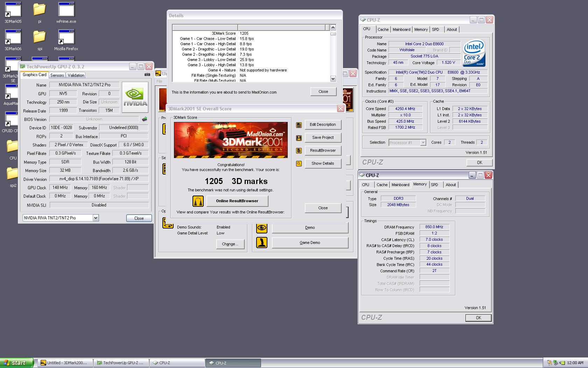Launch Mozilla Firefox desktop shortcut
The width and height of the screenshot is (588, 368).
66,40
